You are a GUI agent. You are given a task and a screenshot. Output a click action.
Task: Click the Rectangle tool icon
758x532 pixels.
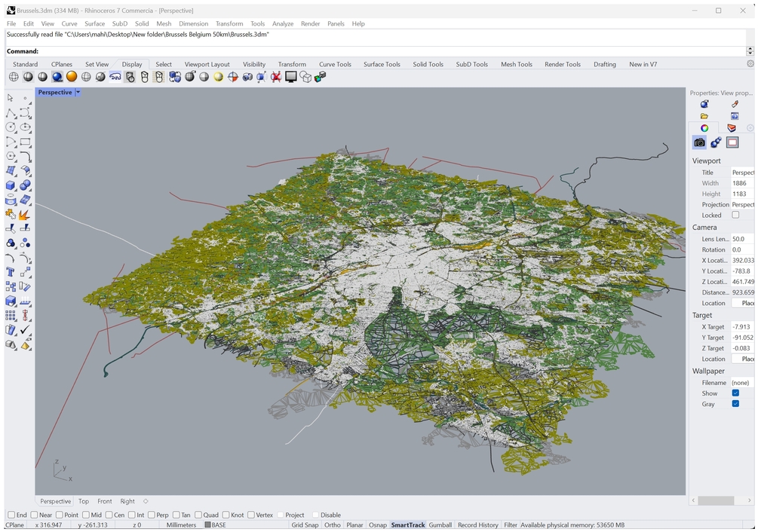[25, 142]
